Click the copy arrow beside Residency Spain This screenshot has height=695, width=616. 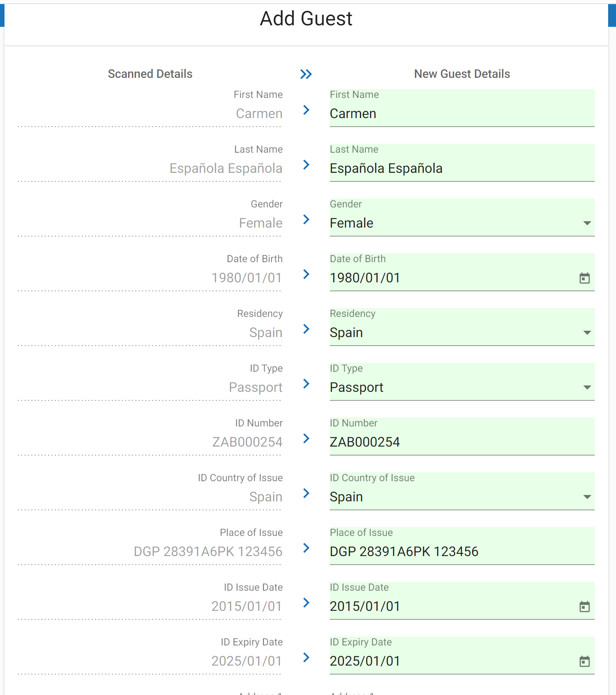306,329
